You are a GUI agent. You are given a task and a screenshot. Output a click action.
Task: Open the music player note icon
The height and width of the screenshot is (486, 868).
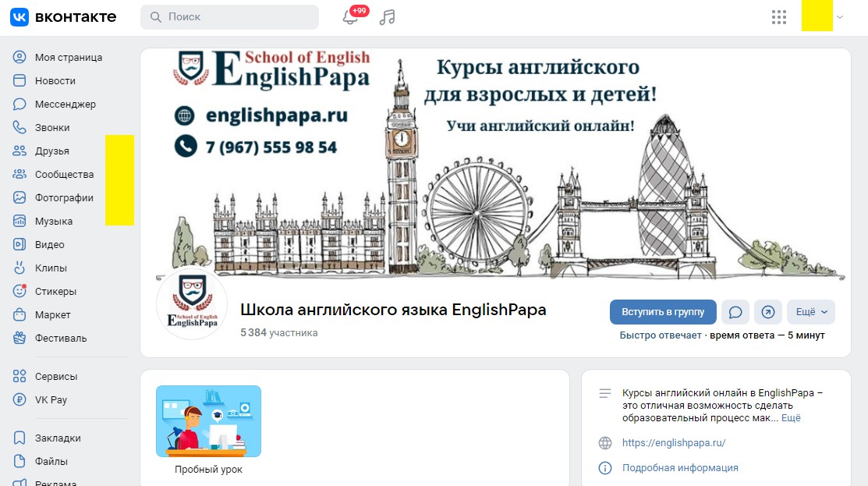(388, 17)
